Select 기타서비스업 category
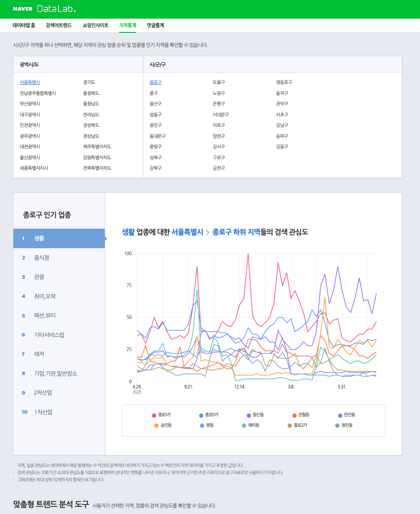Image resolution: width=420 pixels, height=514 pixels. [x=59, y=335]
